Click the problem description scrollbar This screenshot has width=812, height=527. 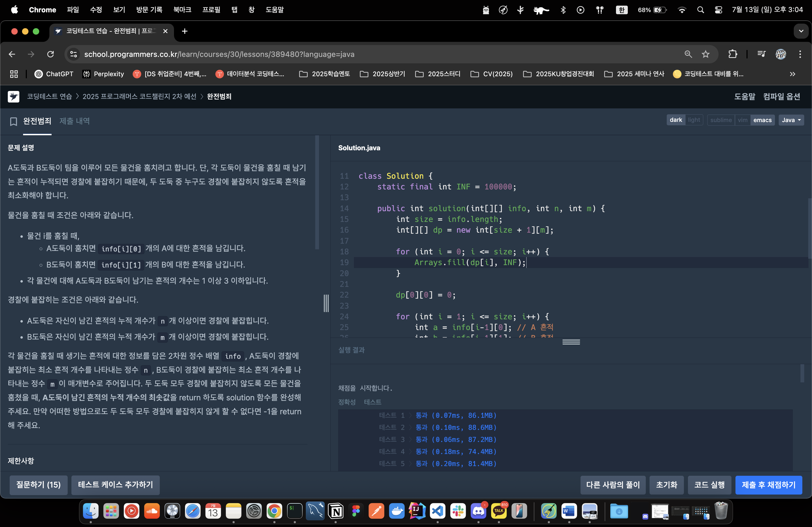(x=317, y=193)
